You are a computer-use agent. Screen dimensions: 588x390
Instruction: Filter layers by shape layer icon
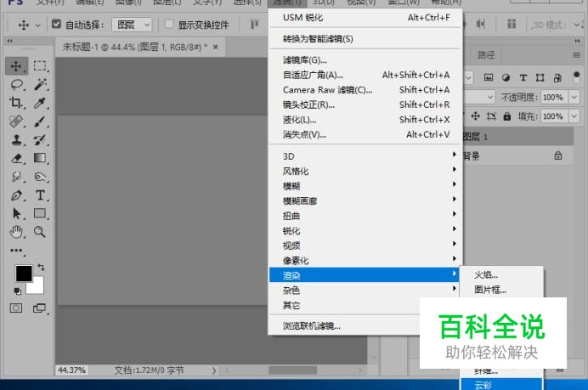540,77
